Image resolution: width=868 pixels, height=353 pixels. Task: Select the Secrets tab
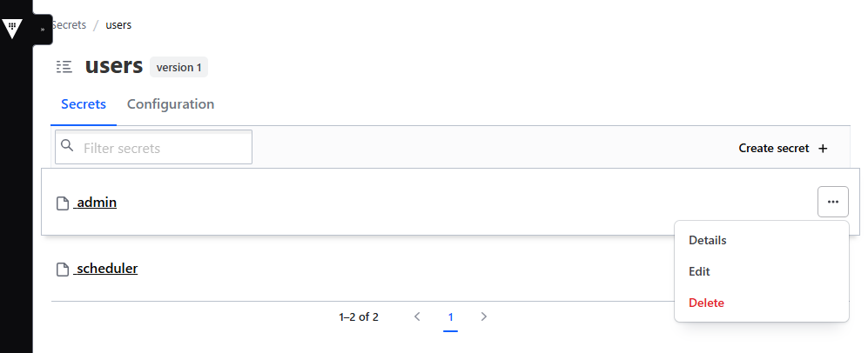[84, 103]
